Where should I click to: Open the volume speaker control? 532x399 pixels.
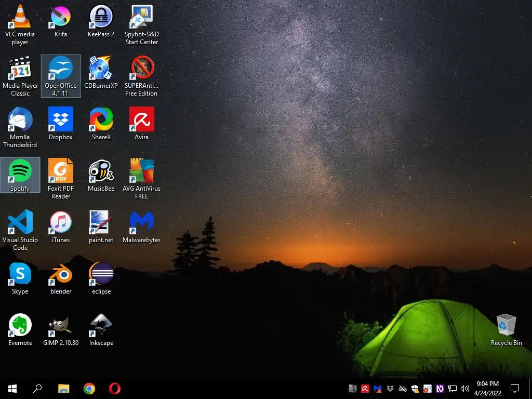[x=465, y=389]
